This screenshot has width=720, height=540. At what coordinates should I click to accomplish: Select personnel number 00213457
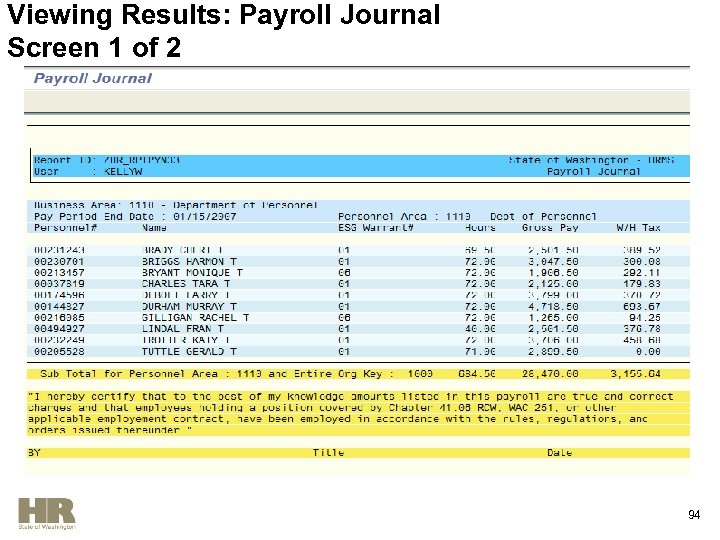tap(59, 273)
